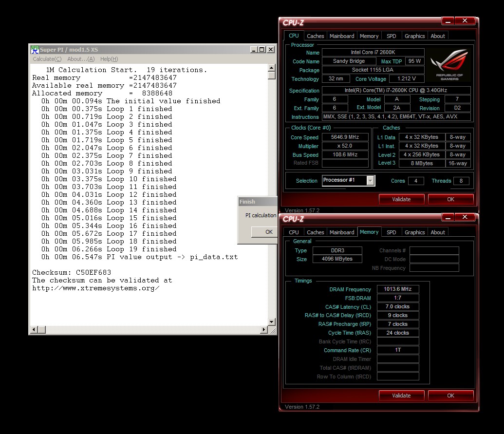This screenshot has height=434, width=504.
Task: Click the resize grip of Super PI window
Action: click(273, 330)
